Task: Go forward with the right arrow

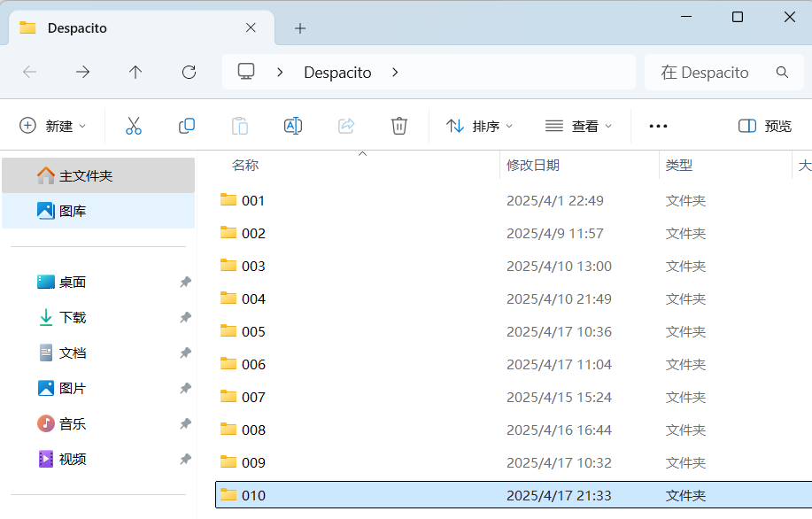Action: 83,72
